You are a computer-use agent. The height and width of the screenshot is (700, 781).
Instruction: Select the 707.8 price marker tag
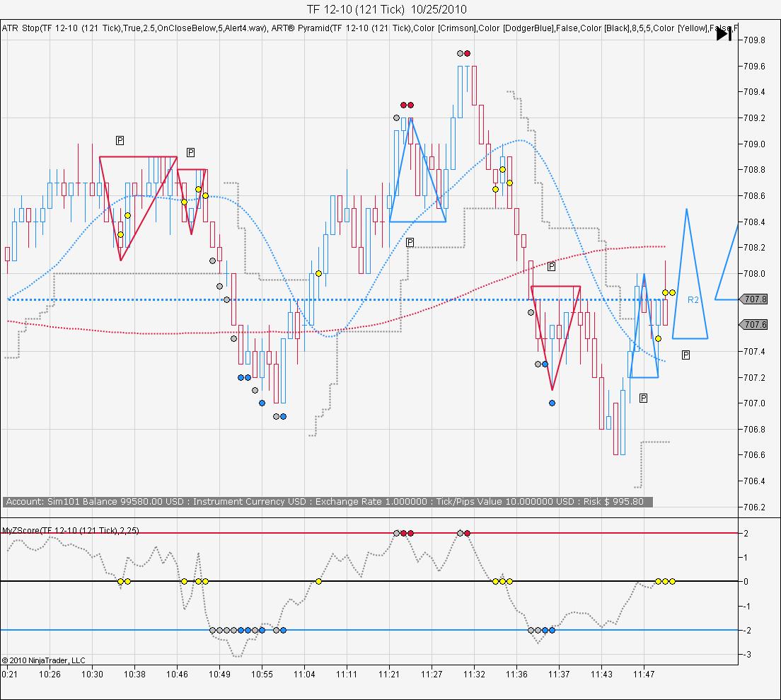click(753, 299)
